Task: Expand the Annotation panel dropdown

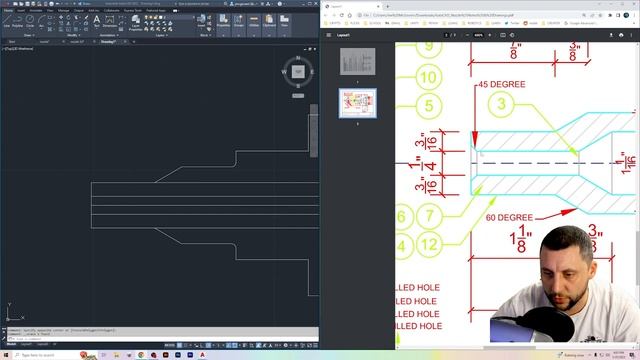Action: tap(109, 35)
